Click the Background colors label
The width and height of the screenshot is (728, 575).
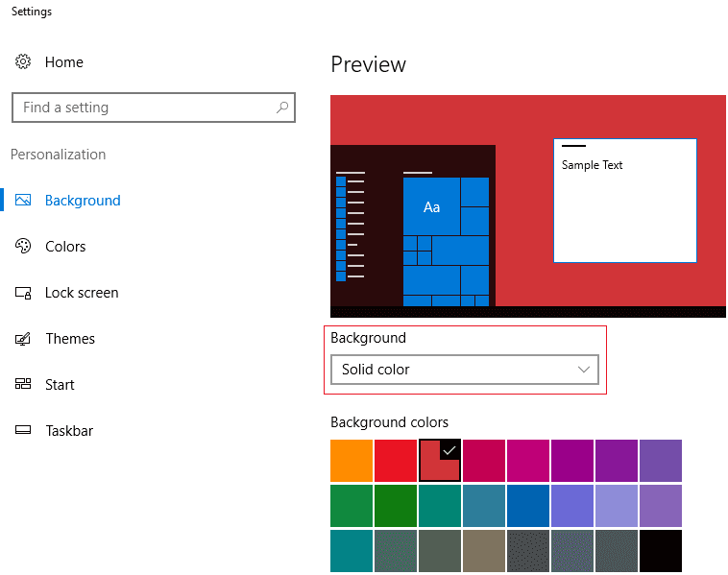389,422
